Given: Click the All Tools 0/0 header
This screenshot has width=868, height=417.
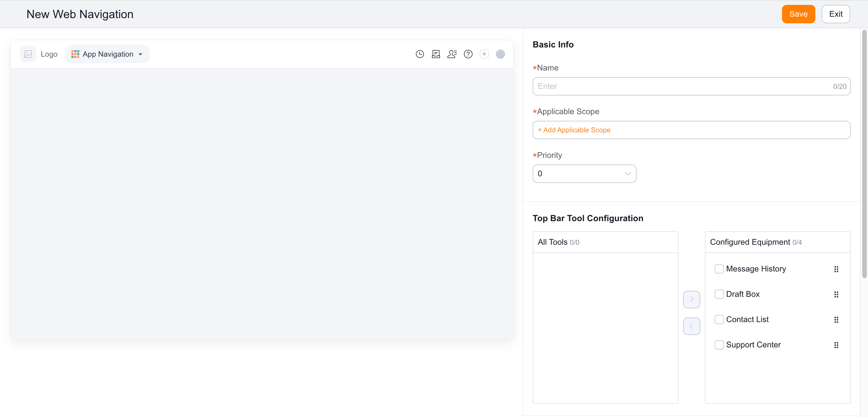Looking at the screenshot, I should coord(605,242).
